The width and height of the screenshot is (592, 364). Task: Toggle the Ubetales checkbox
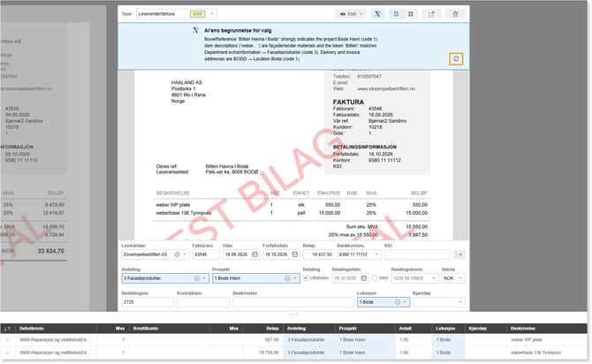306,278
